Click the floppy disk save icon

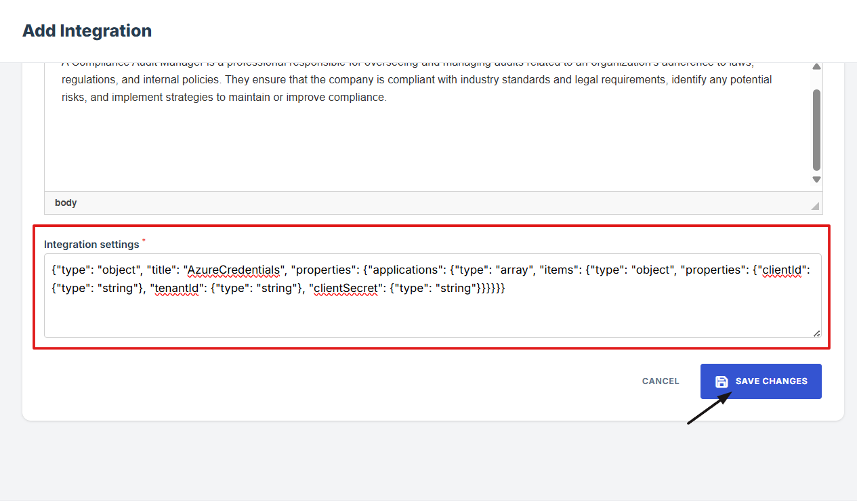pos(722,381)
